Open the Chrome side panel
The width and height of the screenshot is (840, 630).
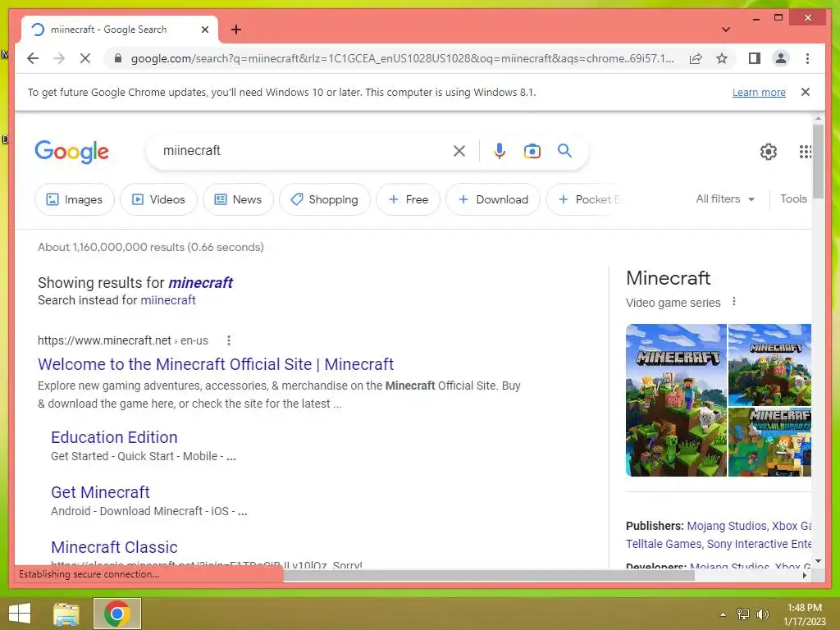(755, 58)
